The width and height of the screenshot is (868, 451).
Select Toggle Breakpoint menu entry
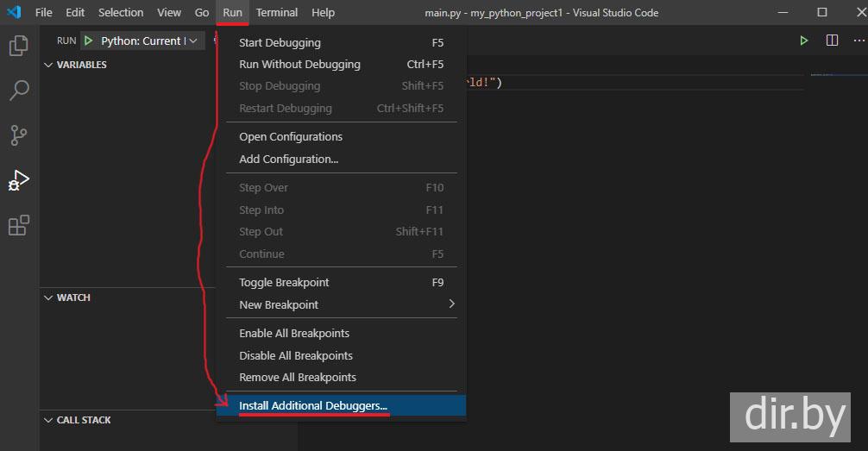(x=284, y=282)
